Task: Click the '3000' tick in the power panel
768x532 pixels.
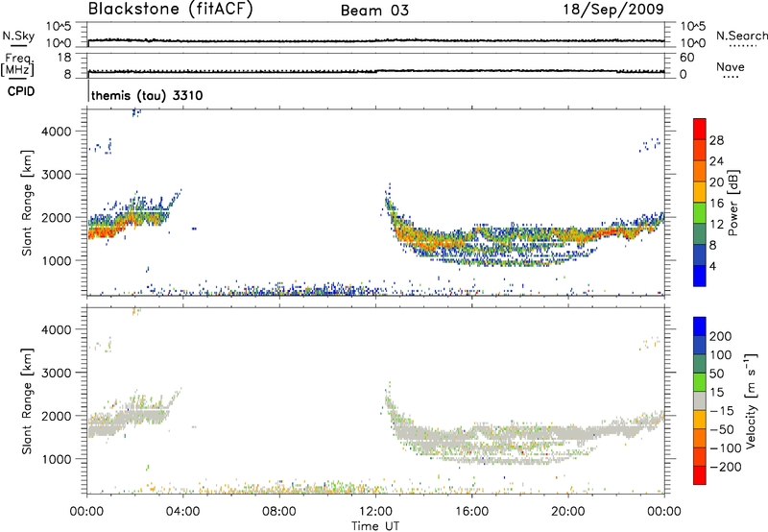Action: pos(57,175)
